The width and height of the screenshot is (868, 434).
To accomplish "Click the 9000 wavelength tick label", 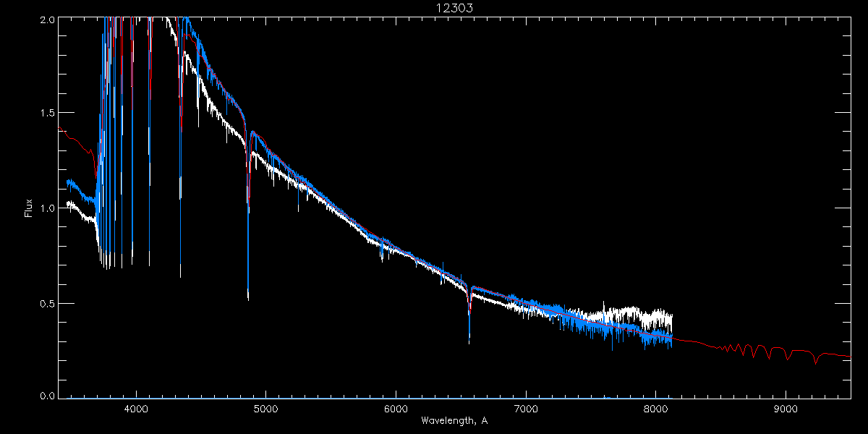I will [x=786, y=409].
